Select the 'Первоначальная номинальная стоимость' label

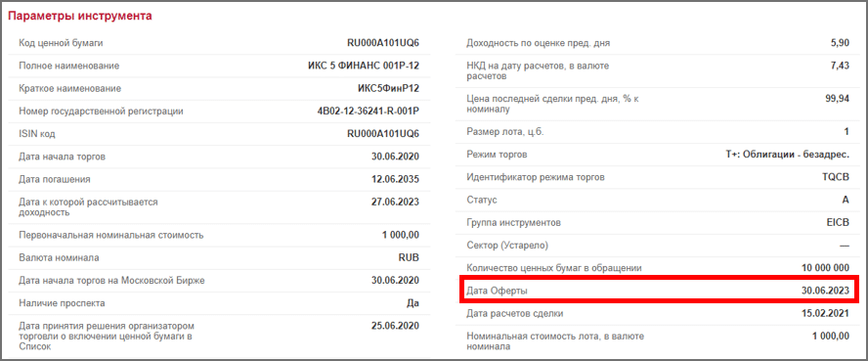click(x=111, y=235)
